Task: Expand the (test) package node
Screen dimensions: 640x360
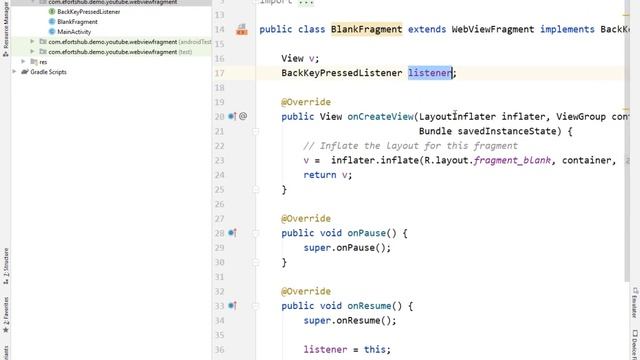Action: click(32, 52)
